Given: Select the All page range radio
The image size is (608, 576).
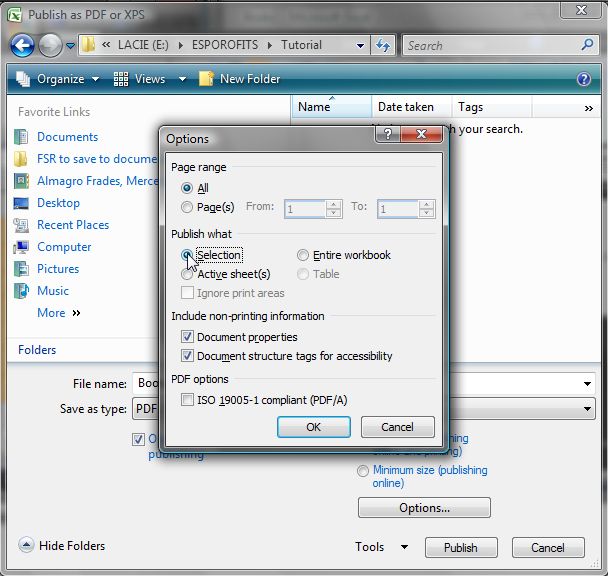Looking at the screenshot, I should [x=187, y=188].
